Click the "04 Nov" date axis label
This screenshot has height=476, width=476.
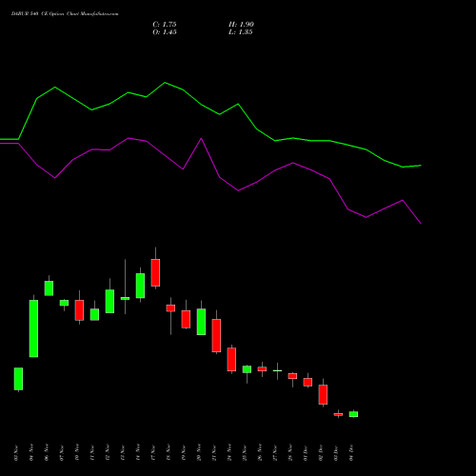[31, 453]
